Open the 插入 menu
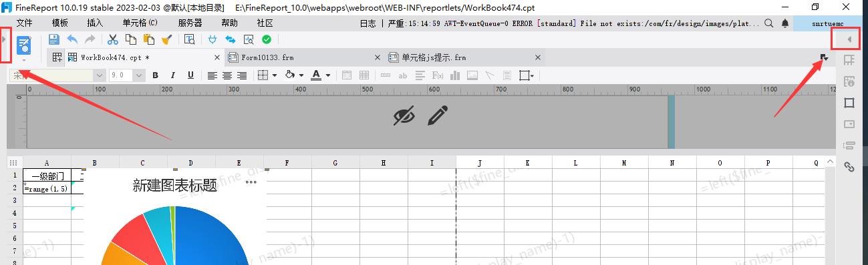 (95, 23)
